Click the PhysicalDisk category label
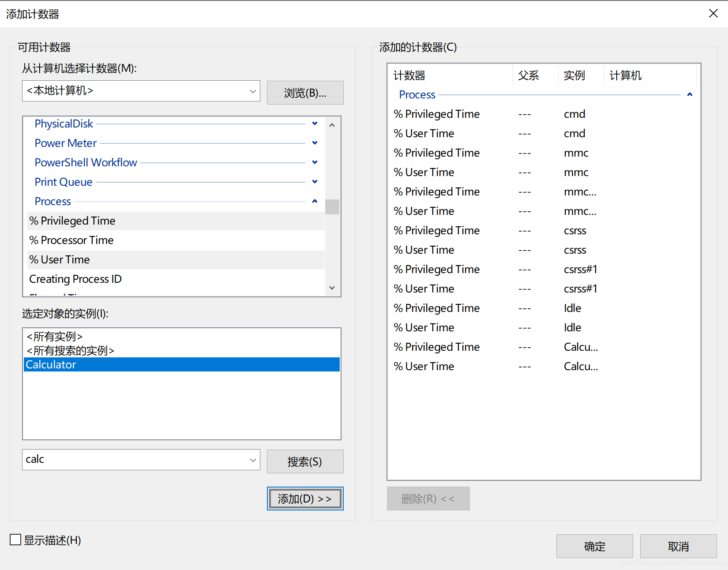Viewport: 728px width, 570px height. tap(64, 124)
